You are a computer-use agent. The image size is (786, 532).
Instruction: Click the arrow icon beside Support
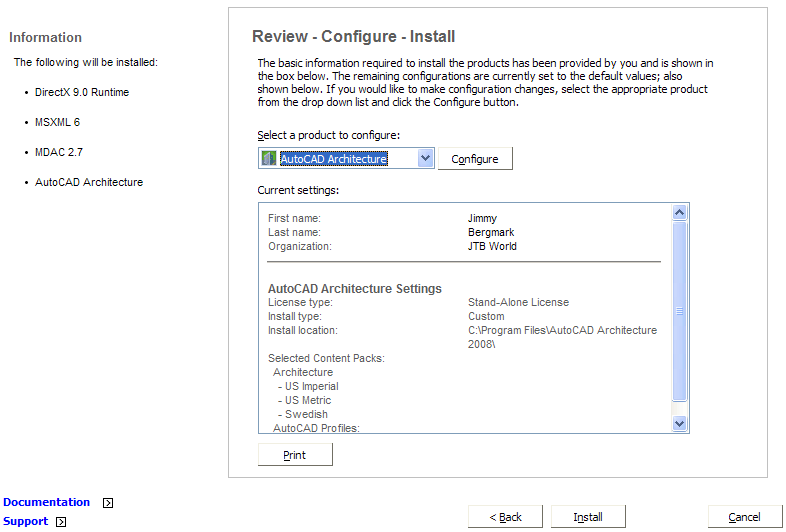[x=61, y=522]
